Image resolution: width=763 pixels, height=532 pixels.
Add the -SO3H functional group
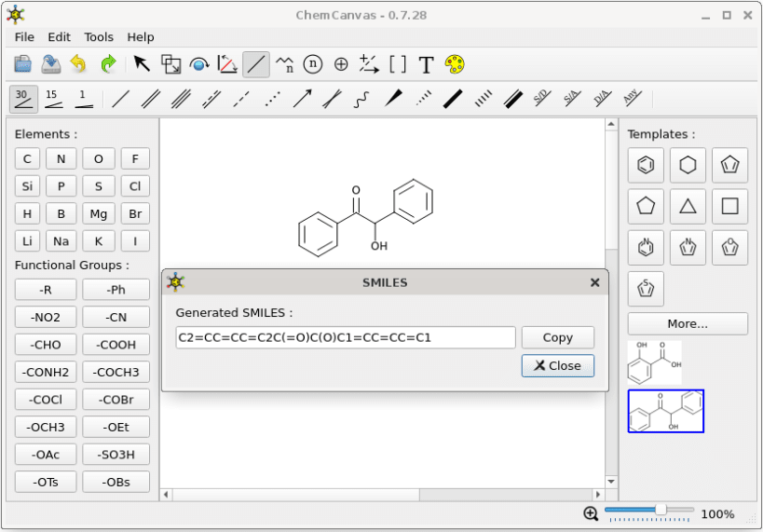click(x=116, y=455)
